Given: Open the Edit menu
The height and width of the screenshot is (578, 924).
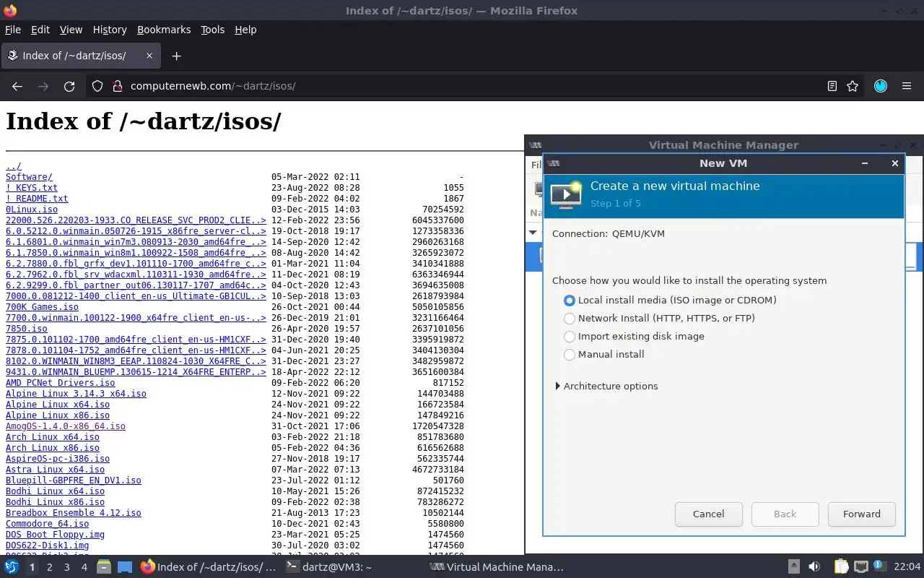Looking at the screenshot, I should point(40,30).
